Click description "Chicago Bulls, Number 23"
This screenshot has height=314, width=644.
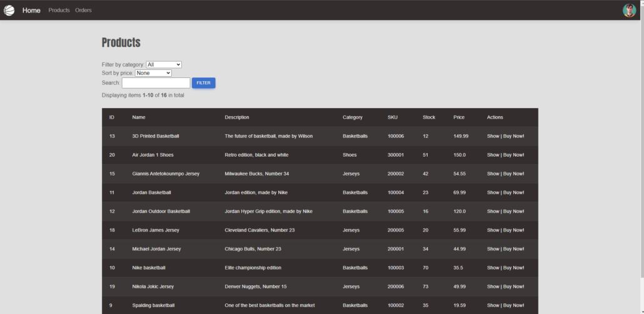coord(253,249)
